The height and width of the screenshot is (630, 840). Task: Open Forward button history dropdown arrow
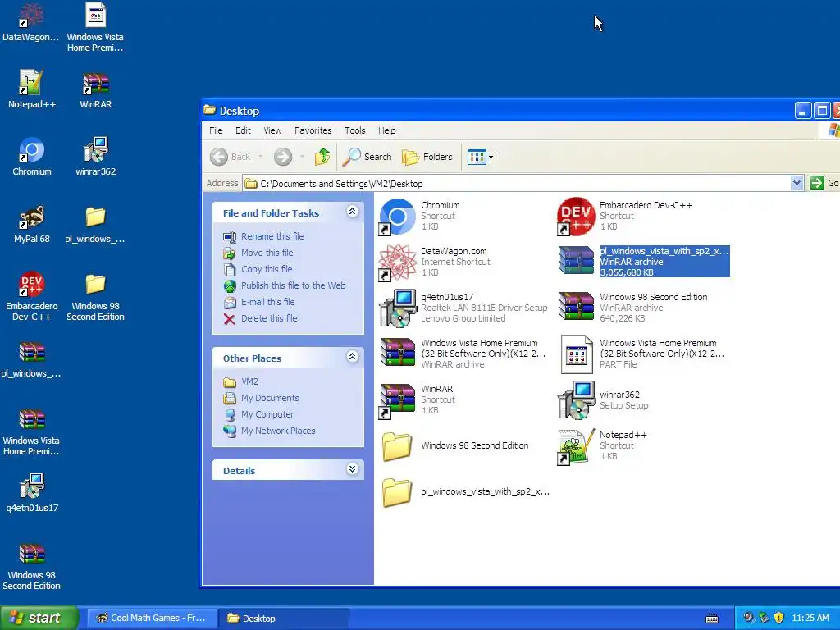tap(302, 157)
